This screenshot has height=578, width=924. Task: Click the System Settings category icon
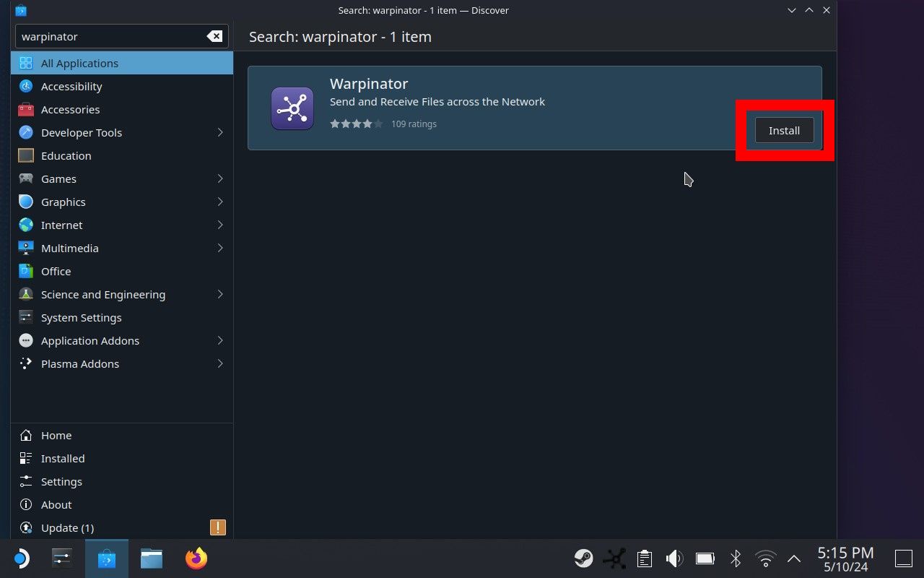tap(26, 317)
